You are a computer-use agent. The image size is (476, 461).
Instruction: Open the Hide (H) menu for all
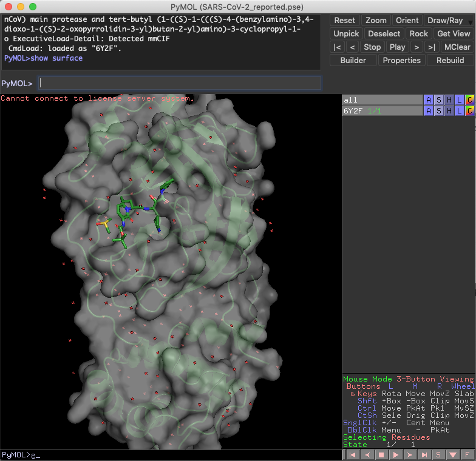point(449,99)
